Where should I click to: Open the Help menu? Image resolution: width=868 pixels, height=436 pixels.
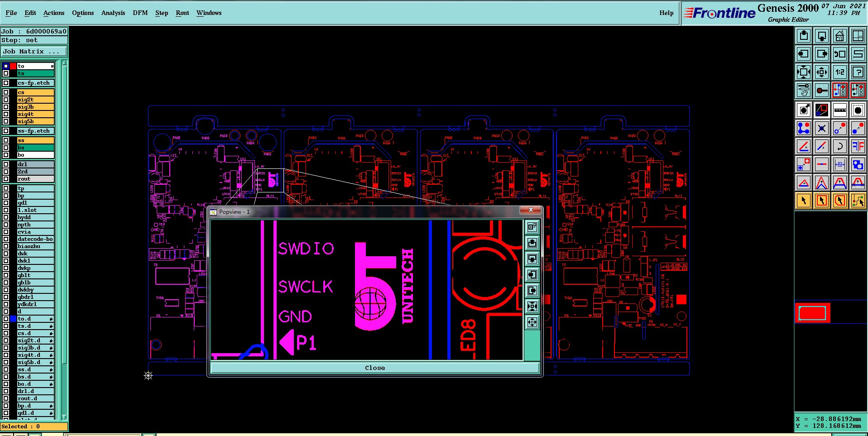[666, 13]
